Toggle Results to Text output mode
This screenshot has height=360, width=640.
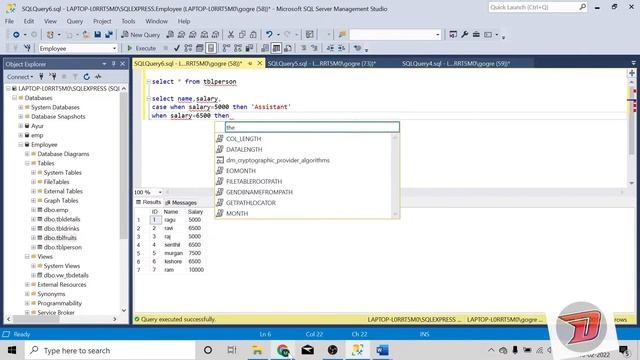tap(265, 48)
